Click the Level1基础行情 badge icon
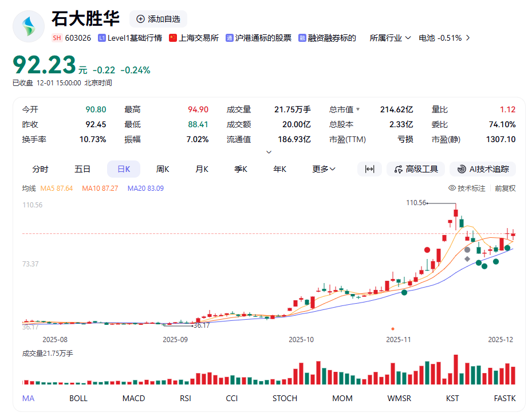532x416 pixels. point(101,38)
